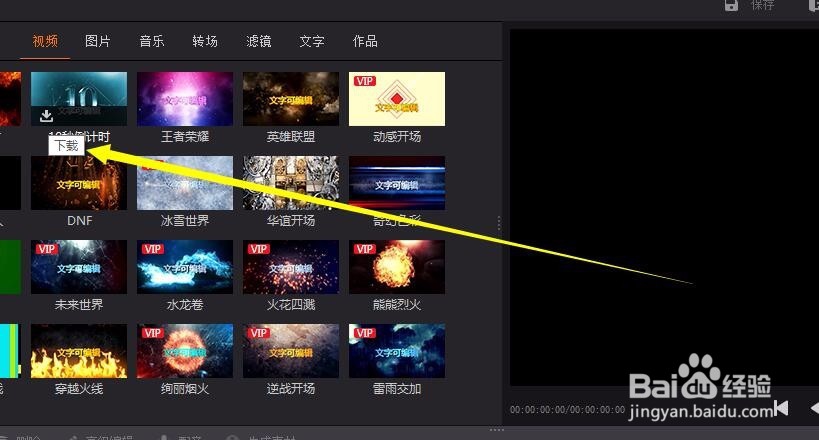
Task: Pick the 动感开场 yellow VIP thumbnail
Action: 397,99
